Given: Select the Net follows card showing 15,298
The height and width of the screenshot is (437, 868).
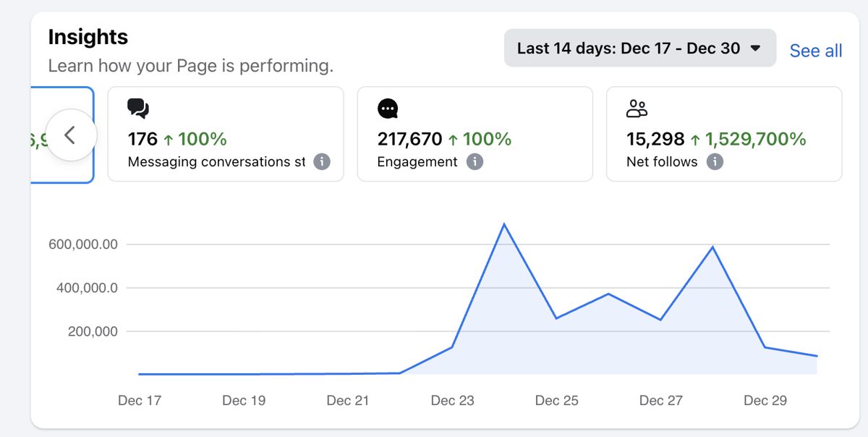Looking at the screenshot, I should (x=724, y=134).
